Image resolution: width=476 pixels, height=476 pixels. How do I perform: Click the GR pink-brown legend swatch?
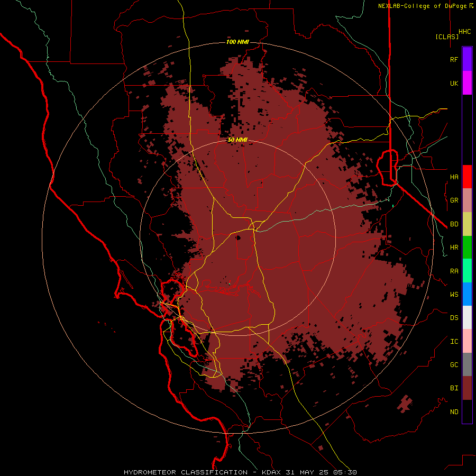pos(467,200)
